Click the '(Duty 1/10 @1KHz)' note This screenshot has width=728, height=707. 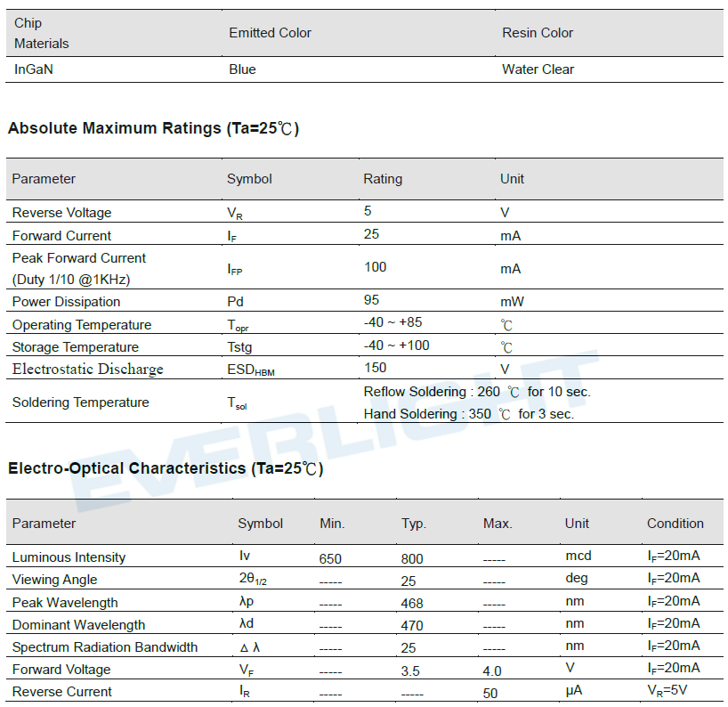pyautogui.click(x=71, y=280)
